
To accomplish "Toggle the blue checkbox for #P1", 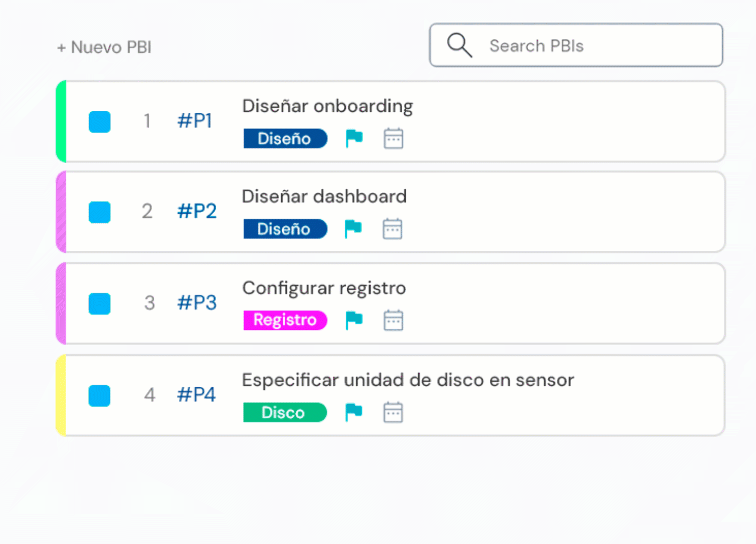I will (100, 122).
